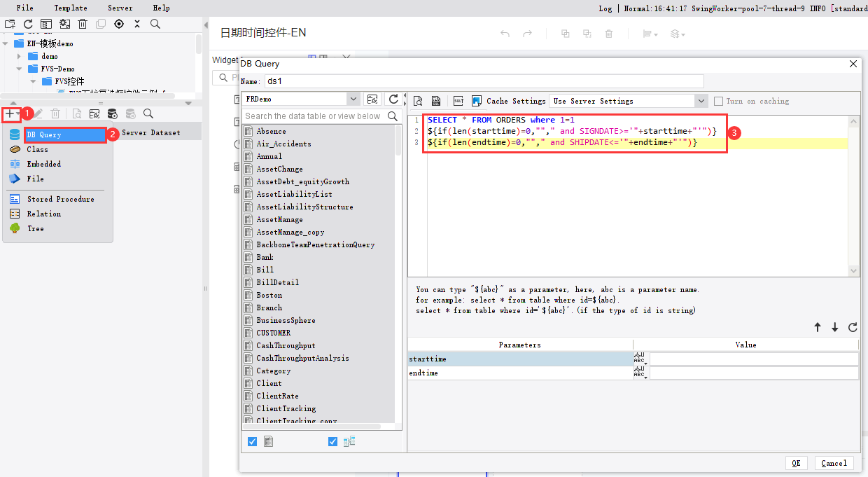Viewport: 868px width, 477px height.
Task: Open the Use Server Settings dropdown
Action: tap(701, 100)
